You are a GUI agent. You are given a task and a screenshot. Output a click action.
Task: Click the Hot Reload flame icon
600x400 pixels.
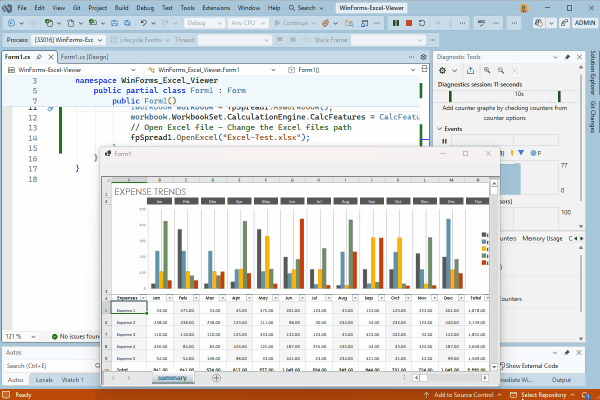[326, 23]
